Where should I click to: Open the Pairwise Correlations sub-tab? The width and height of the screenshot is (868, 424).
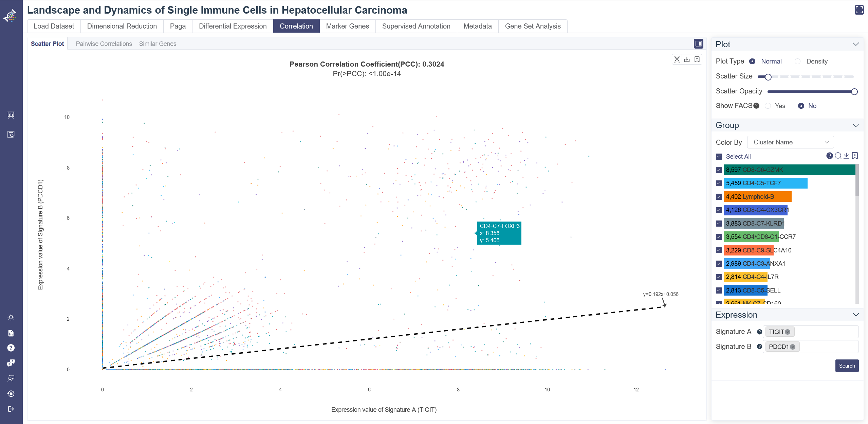tap(104, 44)
